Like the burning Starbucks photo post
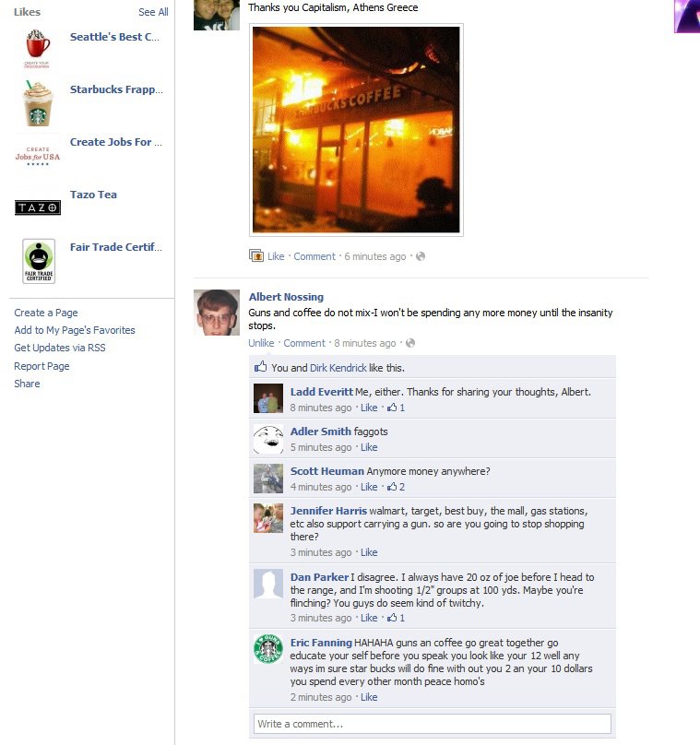 pyautogui.click(x=276, y=256)
